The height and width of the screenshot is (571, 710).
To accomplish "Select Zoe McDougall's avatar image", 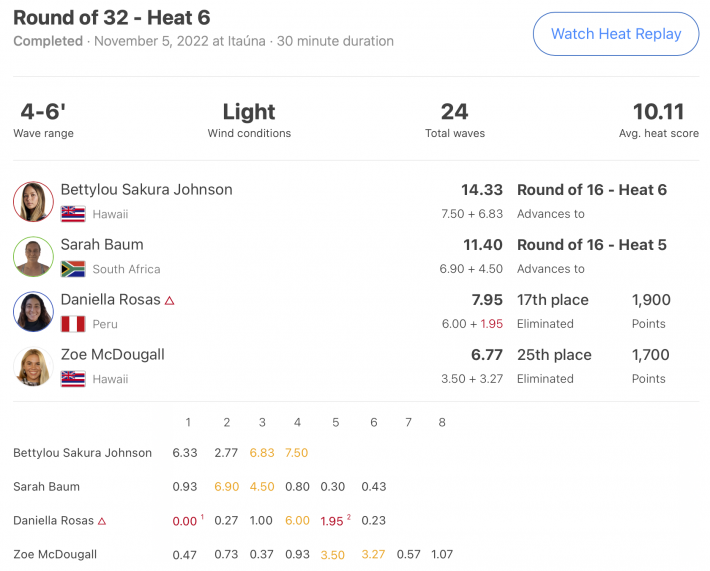I will (34, 366).
